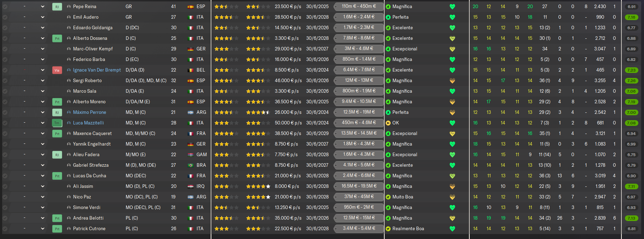Screen dimensions: 644x239
Task: Click the 7.26 rating badge for Sergi Roberto
Action: pos(631,81)
